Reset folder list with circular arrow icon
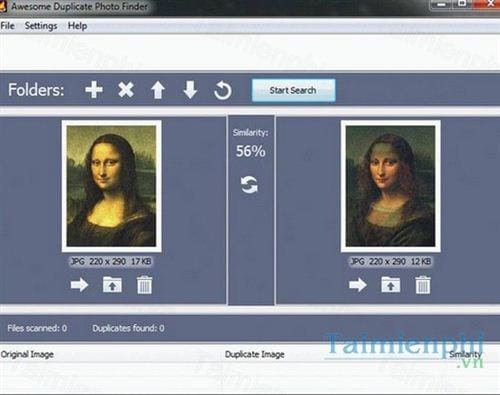 [x=223, y=90]
